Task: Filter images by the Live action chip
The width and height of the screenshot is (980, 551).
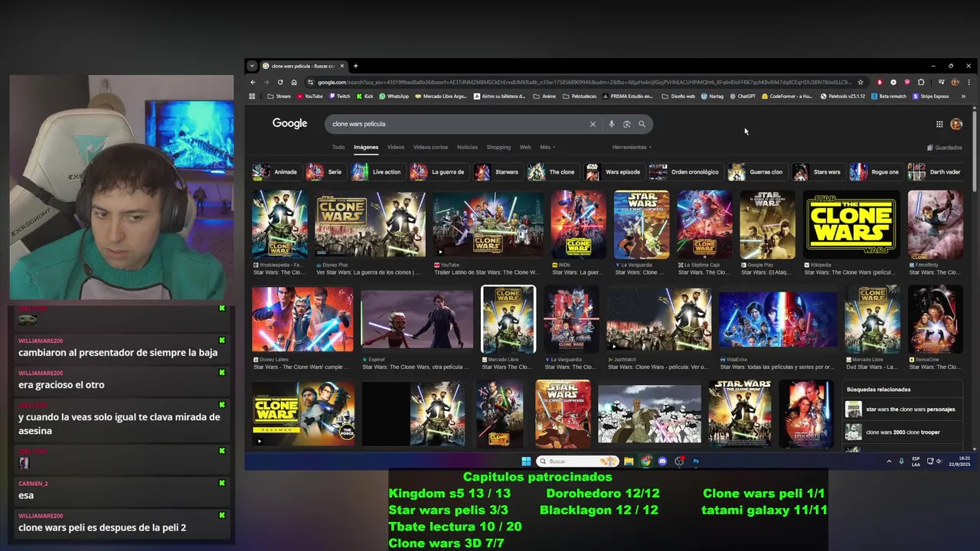Action: click(377, 172)
